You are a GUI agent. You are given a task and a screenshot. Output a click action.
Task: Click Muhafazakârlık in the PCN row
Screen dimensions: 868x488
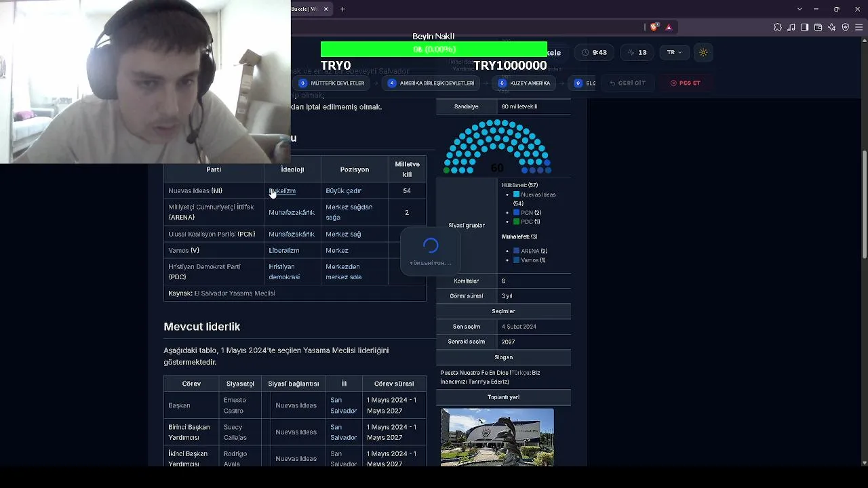point(292,234)
